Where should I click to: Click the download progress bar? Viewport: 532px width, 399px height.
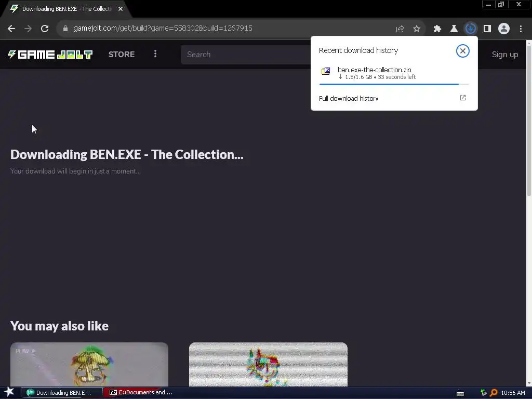(x=394, y=84)
